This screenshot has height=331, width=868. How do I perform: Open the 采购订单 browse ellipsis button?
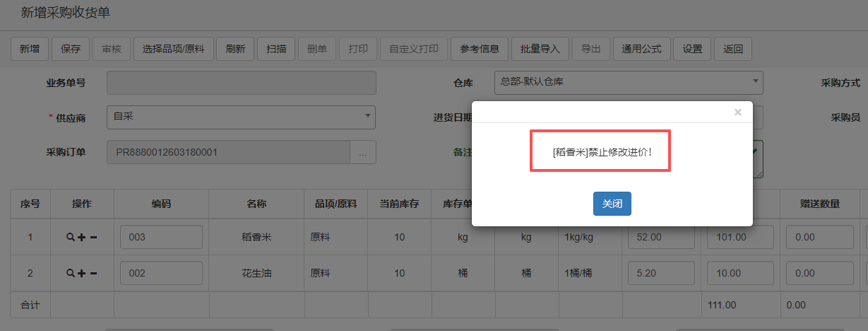click(x=363, y=152)
